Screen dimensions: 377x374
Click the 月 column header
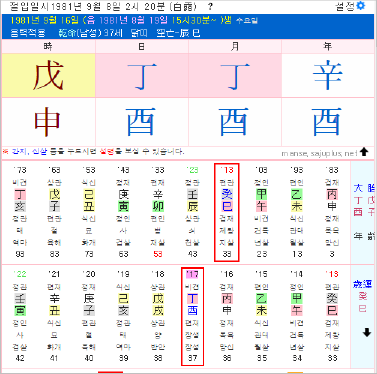(235, 46)
